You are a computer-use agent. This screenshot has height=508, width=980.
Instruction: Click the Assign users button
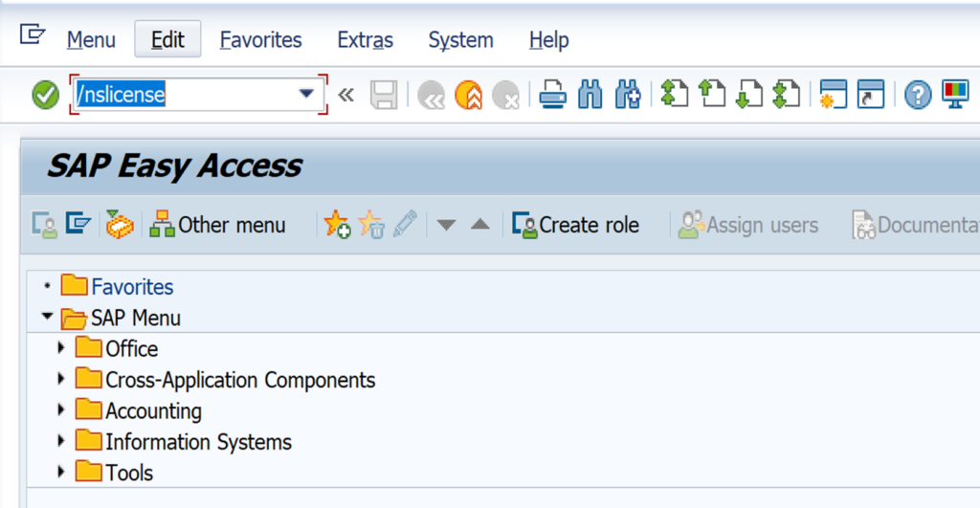748,225
